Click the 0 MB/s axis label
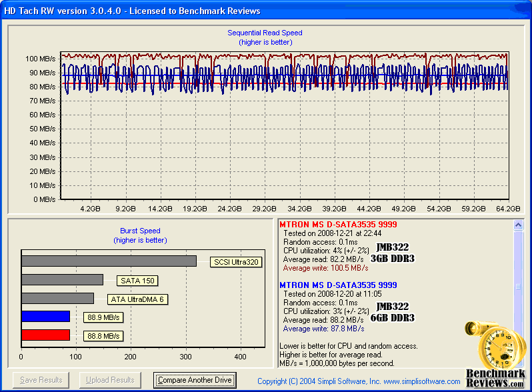532x392 pixels. click(45, 199)
